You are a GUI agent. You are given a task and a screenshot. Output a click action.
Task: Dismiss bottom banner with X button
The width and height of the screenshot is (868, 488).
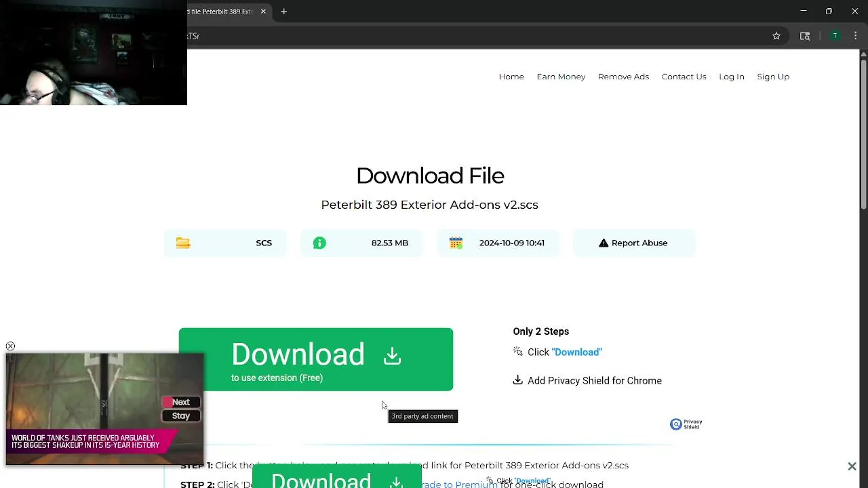852,466
